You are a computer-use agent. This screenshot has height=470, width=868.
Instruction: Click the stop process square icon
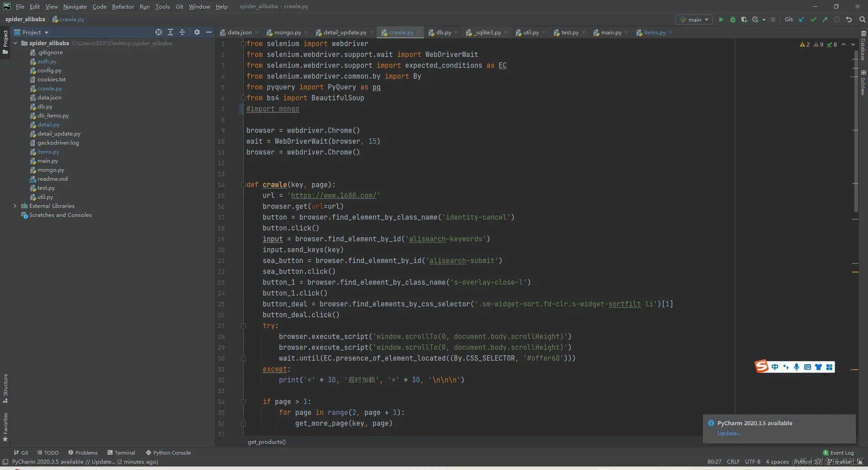click(773, 19)
